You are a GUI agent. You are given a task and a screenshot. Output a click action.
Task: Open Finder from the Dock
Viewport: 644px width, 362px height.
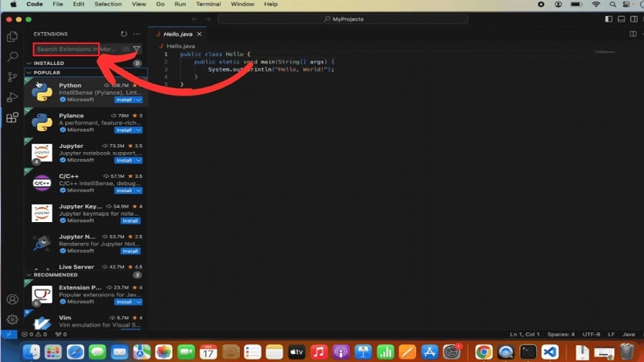coord(31,352)
